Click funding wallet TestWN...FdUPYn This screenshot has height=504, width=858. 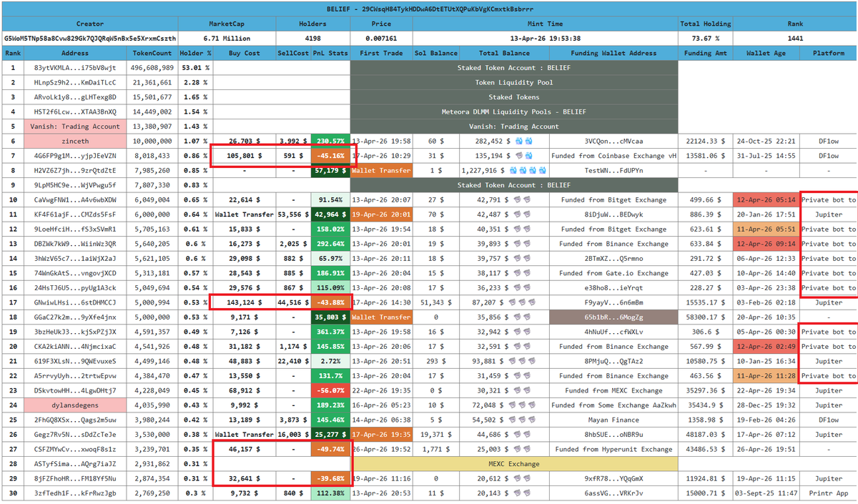coord(613,170)
